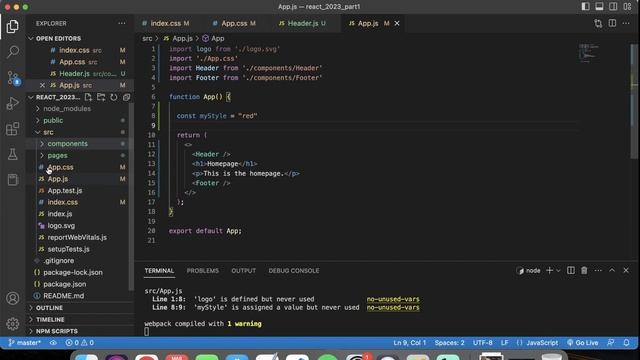Image resolution: width=640 pixels, height=360 pixels.
Task: Kill terminal with trash icon
Action: tap(584, 270)
